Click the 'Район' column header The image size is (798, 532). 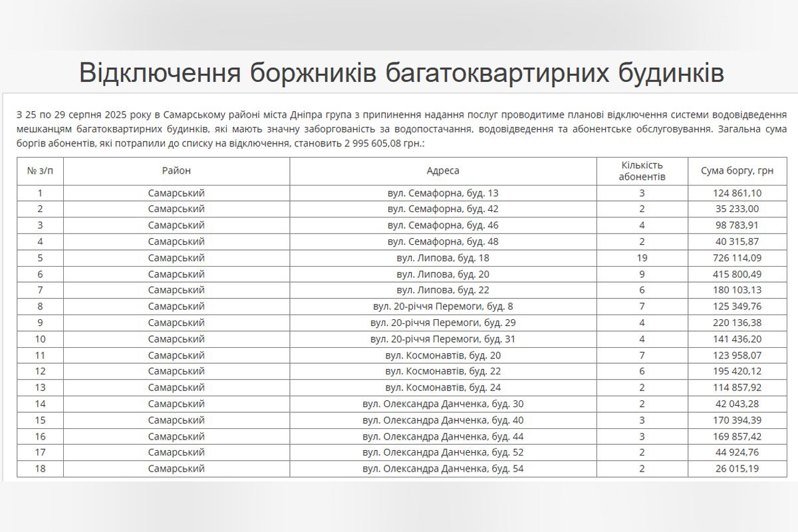tap(176, 171)
